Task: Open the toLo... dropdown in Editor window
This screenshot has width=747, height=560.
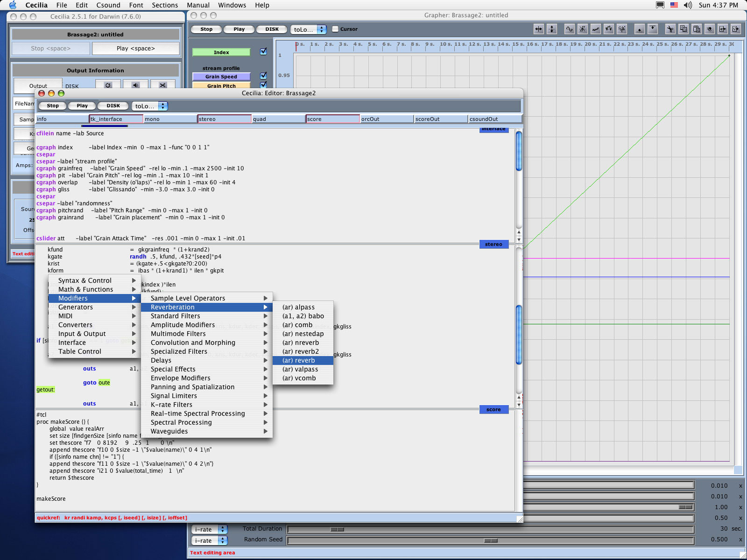Action: (149, 106)
